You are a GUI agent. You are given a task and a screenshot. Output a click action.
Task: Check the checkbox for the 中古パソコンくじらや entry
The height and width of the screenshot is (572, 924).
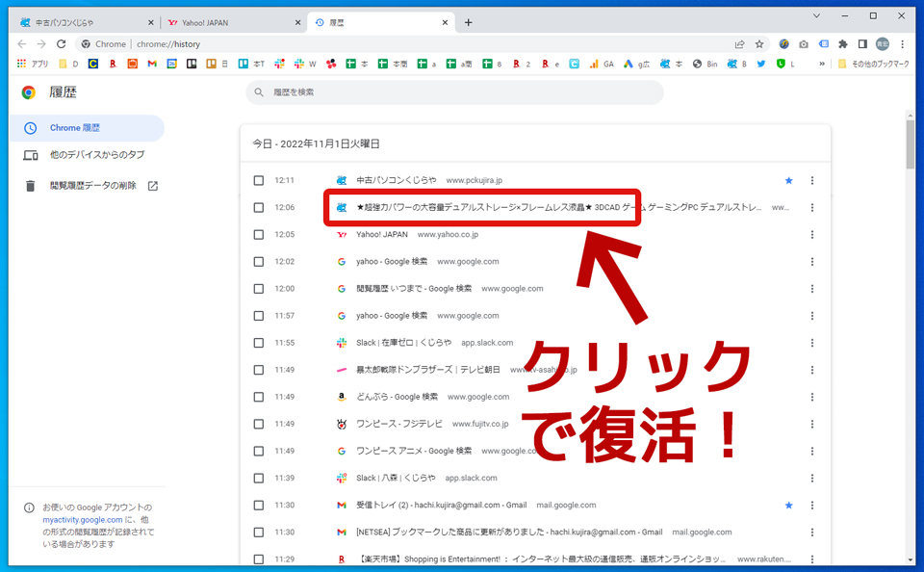pyautogui.click(x=258, y=180)
